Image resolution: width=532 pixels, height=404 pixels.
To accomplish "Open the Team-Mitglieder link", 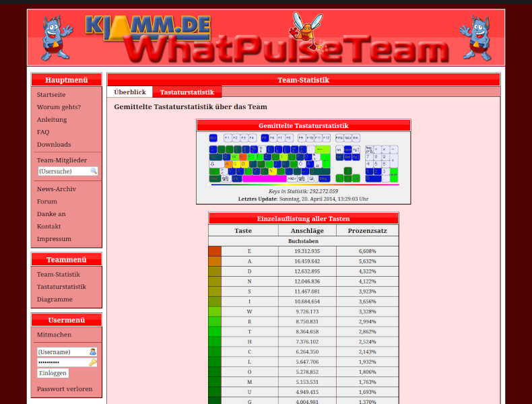I will [62, 160].
